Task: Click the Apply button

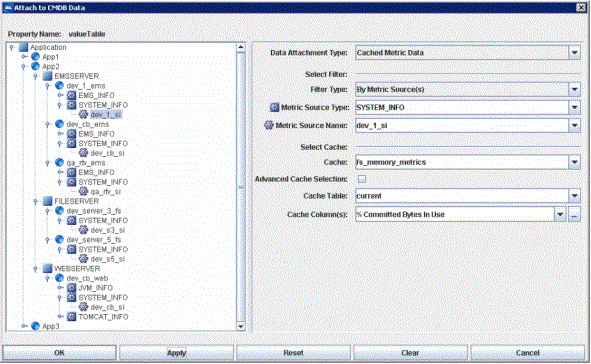Action: point(176,353)
